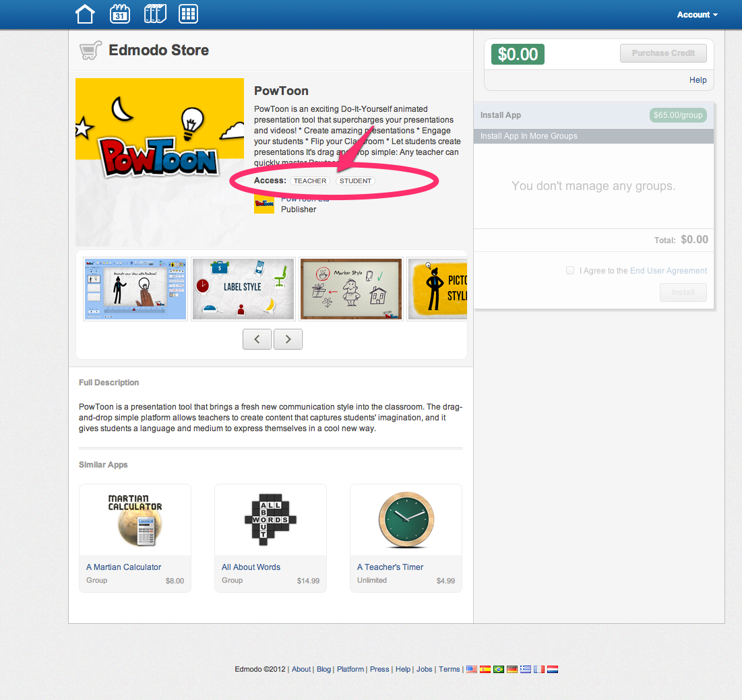Screen dimensions: 742x700
Task: Switch language using the Spanish flag
Action: coord(485,669)
